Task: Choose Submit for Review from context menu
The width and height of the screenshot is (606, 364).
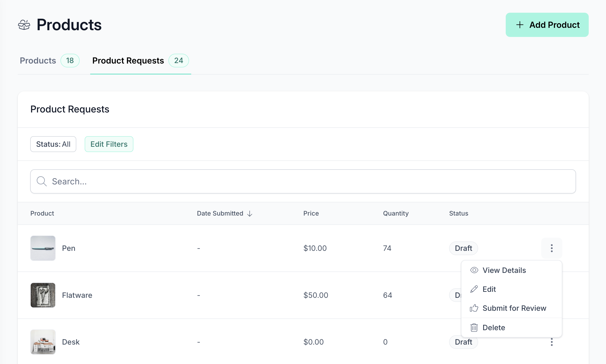Action: tap(514, 308)
